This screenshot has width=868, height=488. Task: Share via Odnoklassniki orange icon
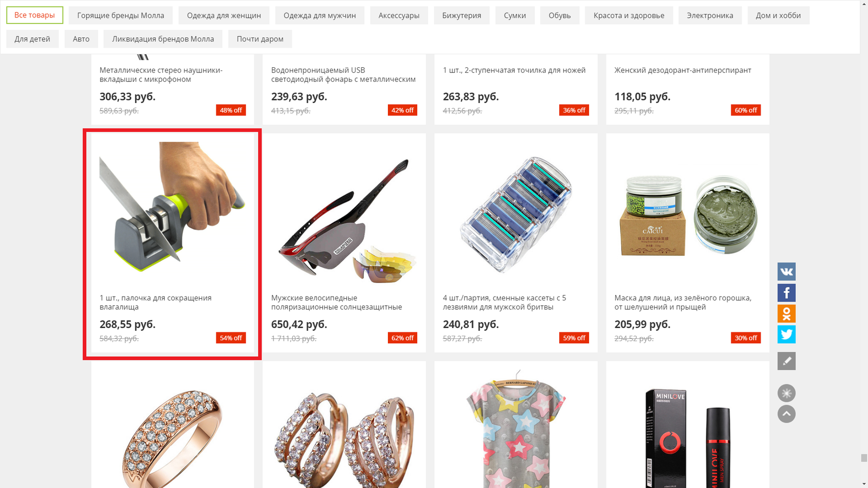tap(786, 313)
